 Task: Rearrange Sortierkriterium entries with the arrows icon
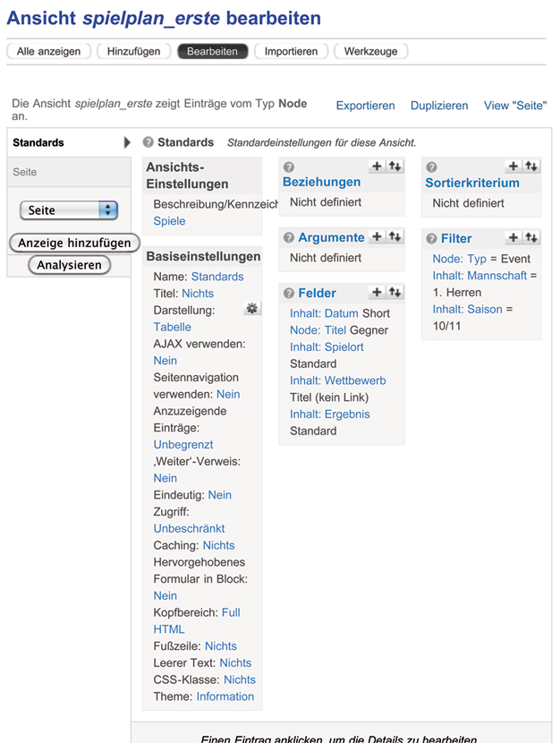(x=531, y=167)
